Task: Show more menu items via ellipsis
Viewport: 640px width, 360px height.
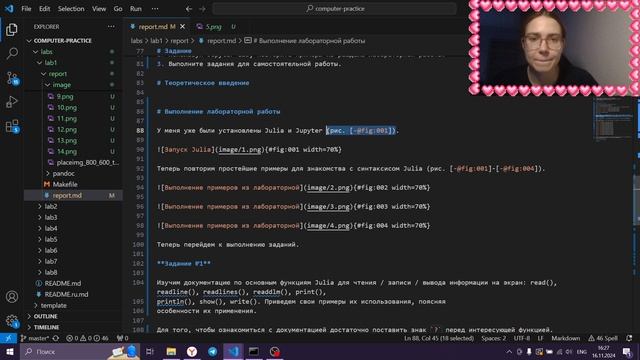Action: [155, 9]
